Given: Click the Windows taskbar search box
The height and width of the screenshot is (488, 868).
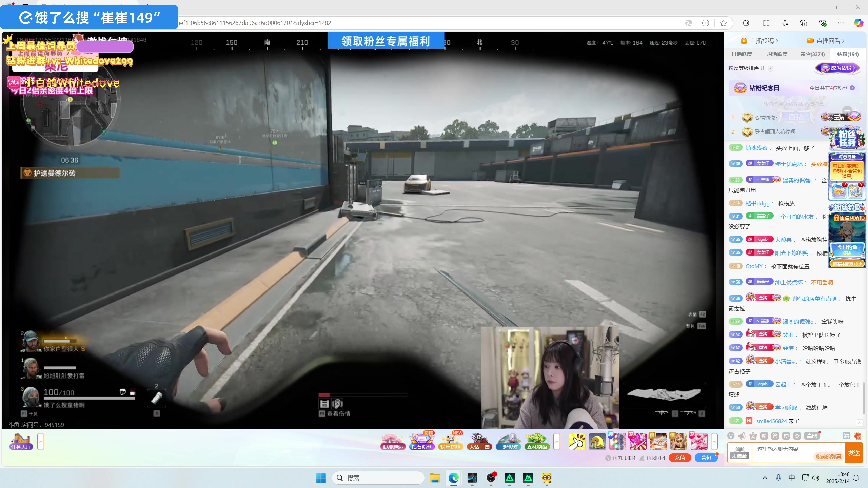Looking at the screenshot, I should pyautogui.click(x=378, y=478).
